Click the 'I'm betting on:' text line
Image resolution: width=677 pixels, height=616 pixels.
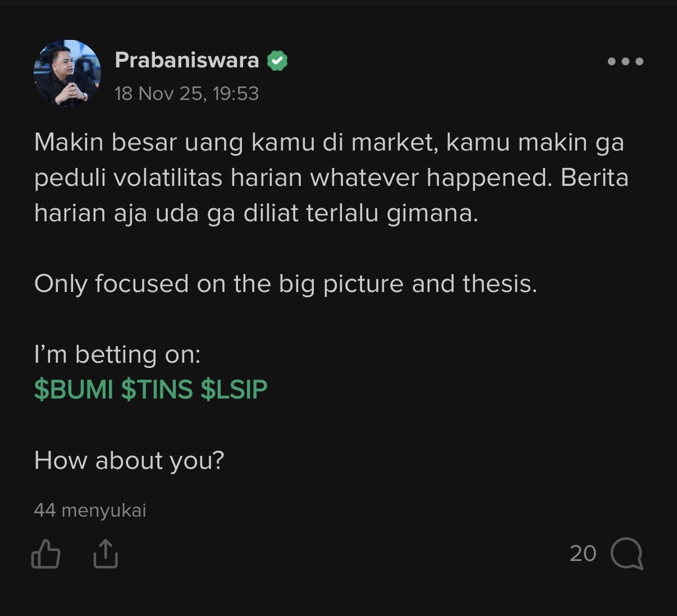point(117,354)
